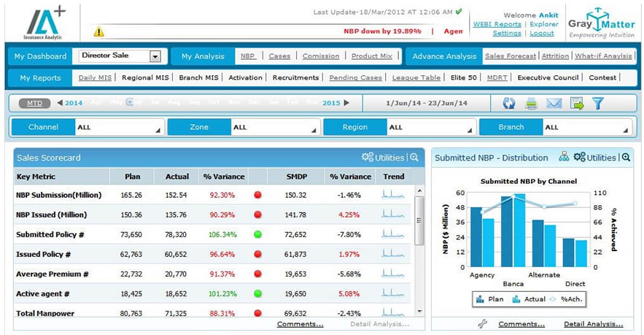The height and width of the screenshot is (335, 644).
Task: Click the filter funnel icon
Action: [598, 103]
